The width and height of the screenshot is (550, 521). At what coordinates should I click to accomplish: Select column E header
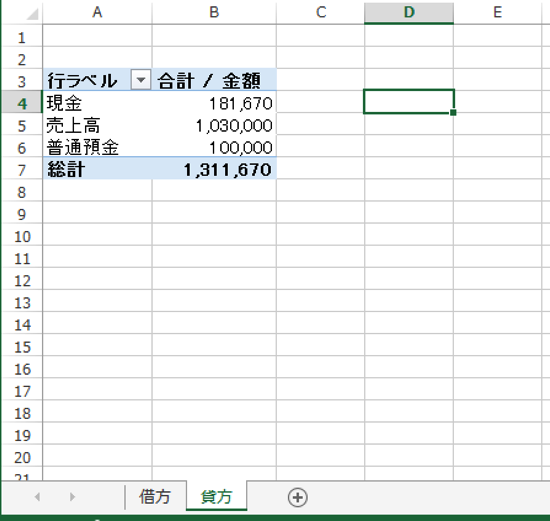click(497, 12)
